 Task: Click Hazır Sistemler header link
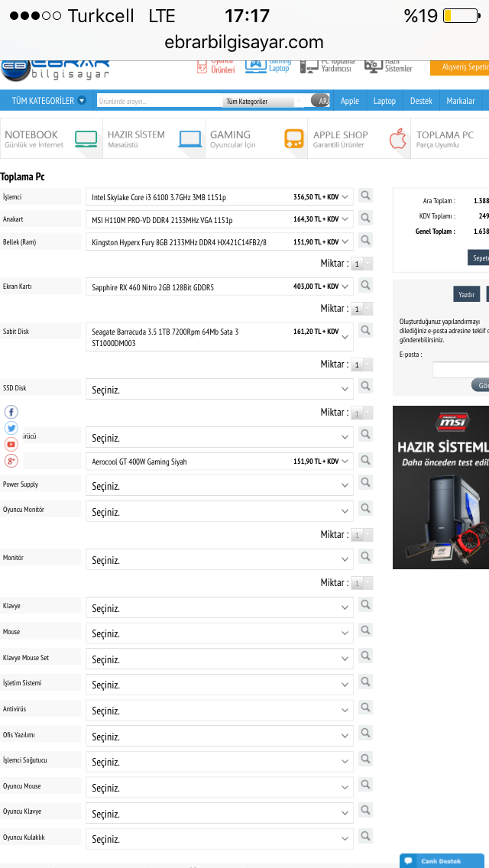click(x=388, y=66)
